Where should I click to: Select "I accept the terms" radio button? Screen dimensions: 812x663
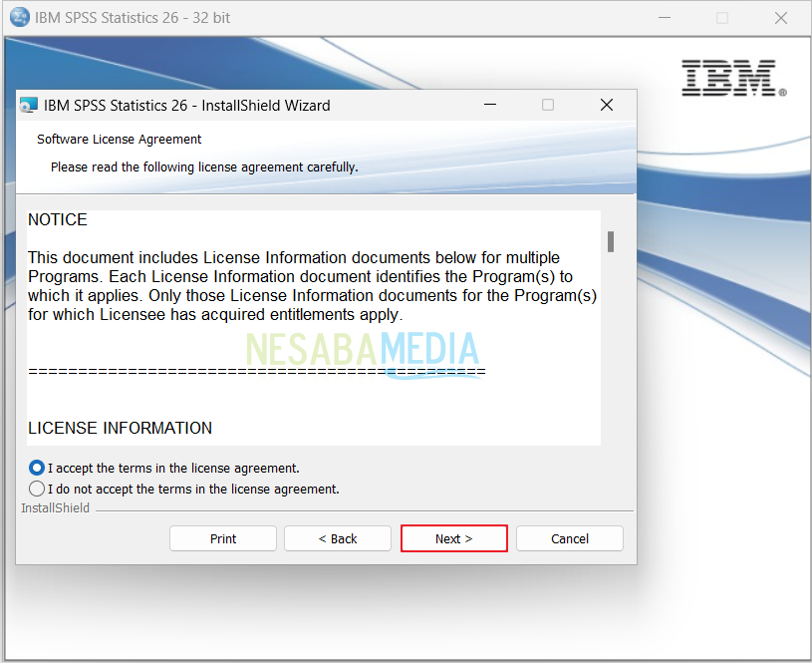(37, 468)
